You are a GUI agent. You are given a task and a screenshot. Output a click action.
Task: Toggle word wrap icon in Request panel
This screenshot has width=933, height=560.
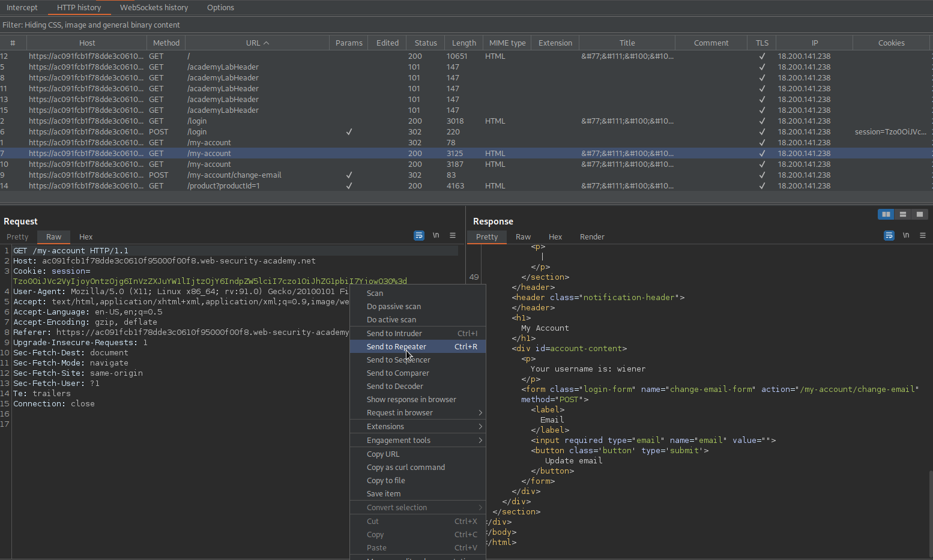419,236
